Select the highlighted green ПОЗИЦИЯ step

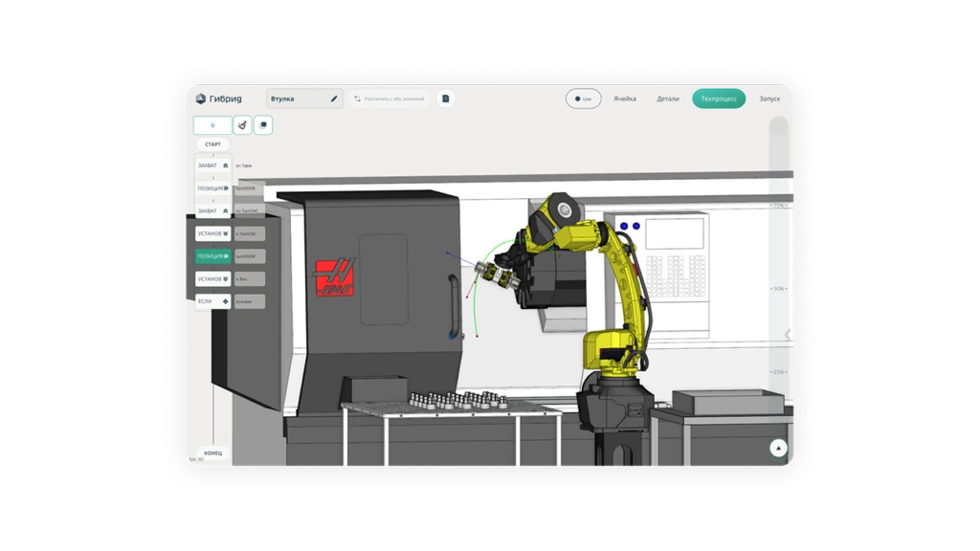point(212,256)
